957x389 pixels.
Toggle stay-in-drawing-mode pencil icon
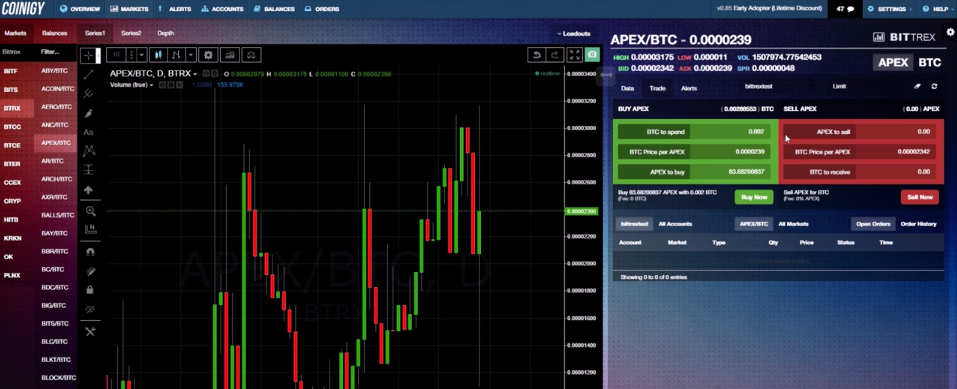coord(90,271)
